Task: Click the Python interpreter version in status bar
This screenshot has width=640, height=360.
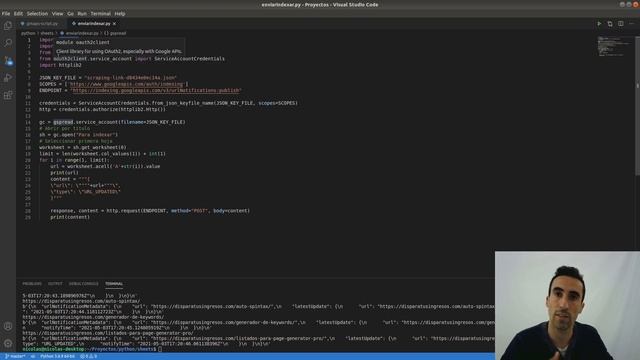Action: [58, 356]
